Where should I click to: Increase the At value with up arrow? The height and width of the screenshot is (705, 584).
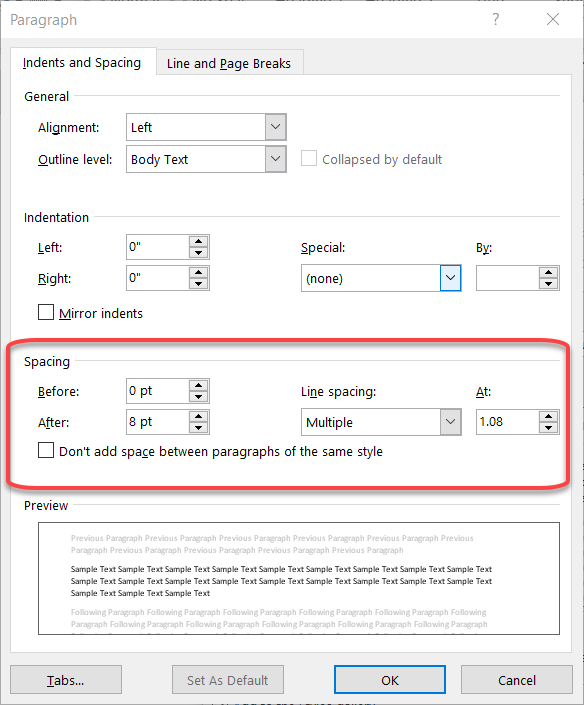(x=548, y=416)
